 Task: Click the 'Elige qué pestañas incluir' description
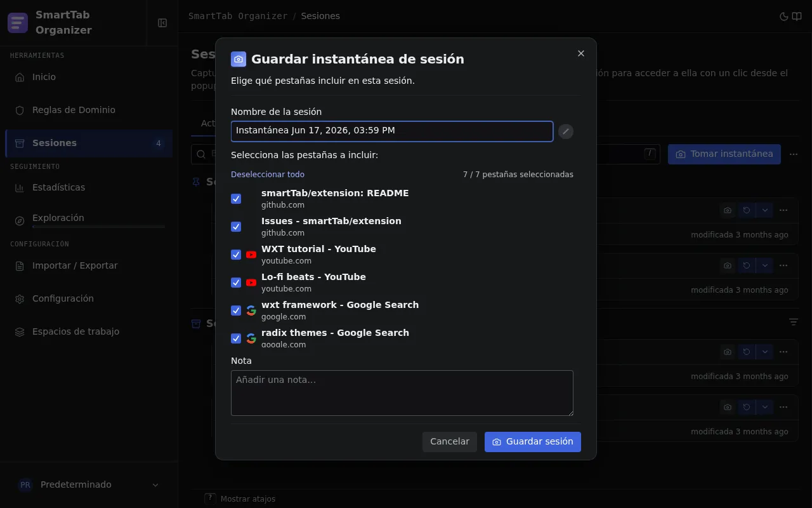click(323, 81)
